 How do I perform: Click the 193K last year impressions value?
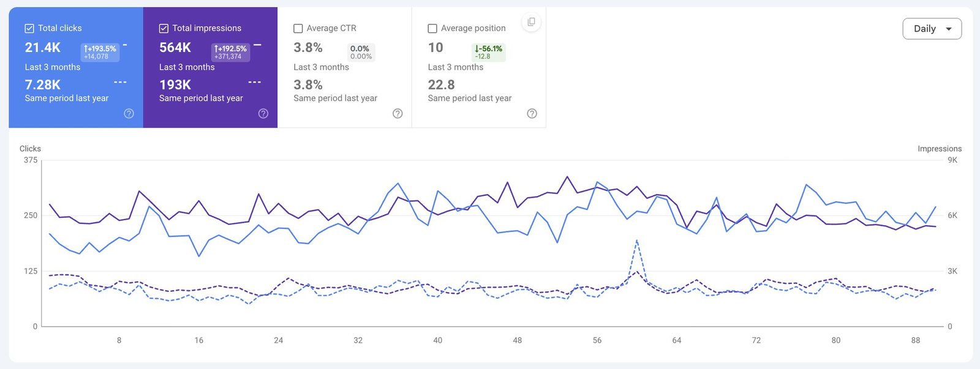[x=175, y=85]
